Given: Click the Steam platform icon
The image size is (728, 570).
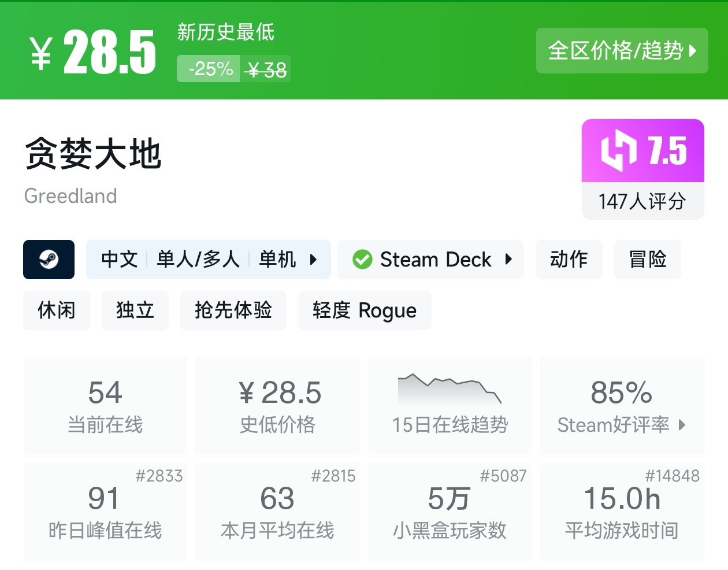Looking at the screenshot, I should 49,260.
